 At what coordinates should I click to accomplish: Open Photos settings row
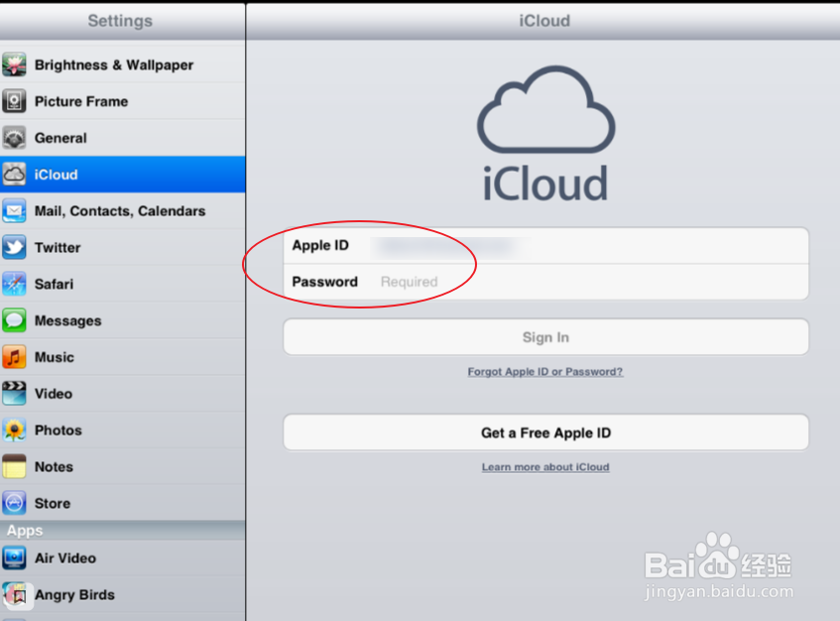coord(123,430)
